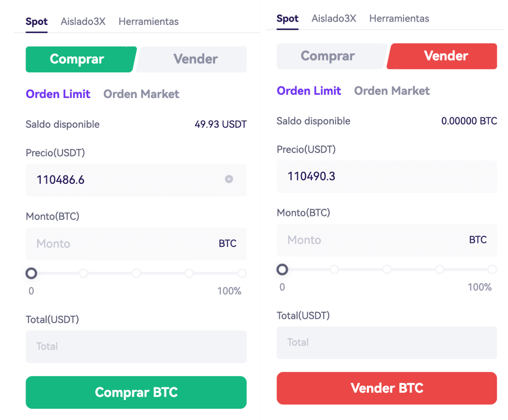
Task: Click the red Vender BTC button
Action: click(387, 388)
